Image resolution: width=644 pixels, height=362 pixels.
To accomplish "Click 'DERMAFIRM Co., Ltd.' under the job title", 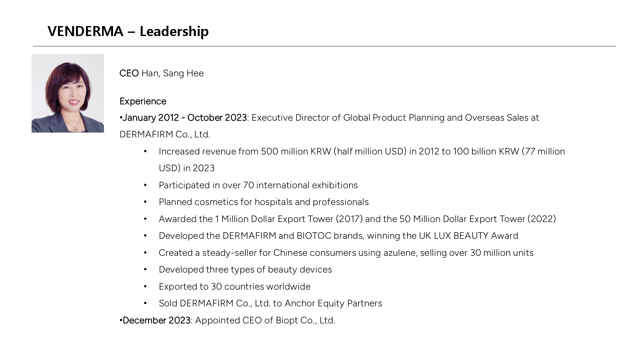I will click(x=165, y=135).
